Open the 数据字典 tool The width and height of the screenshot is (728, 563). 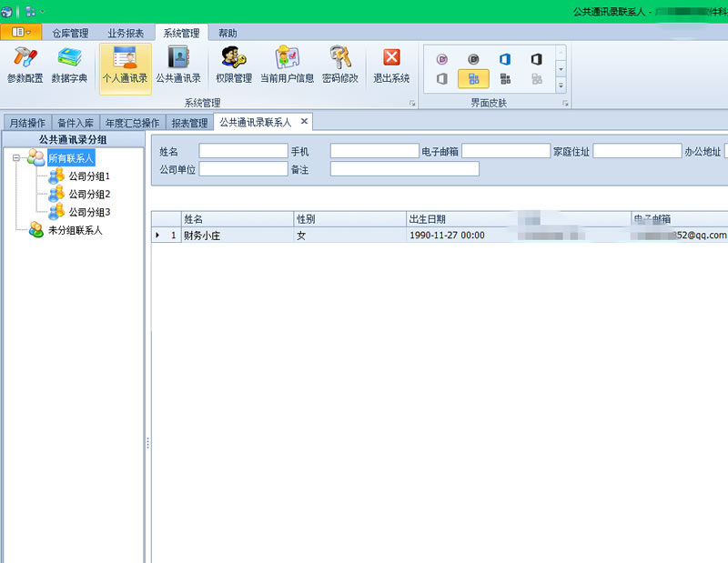coord(69,65)
